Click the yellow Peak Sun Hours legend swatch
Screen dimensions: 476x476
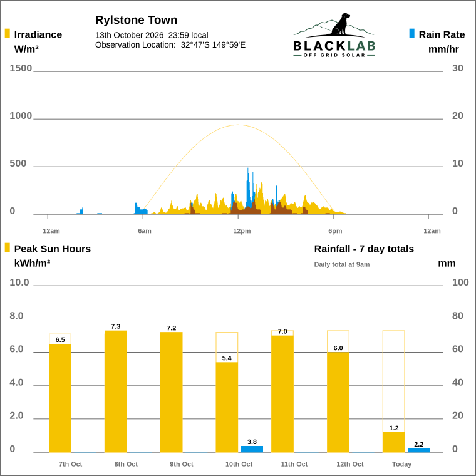(8, 247)
